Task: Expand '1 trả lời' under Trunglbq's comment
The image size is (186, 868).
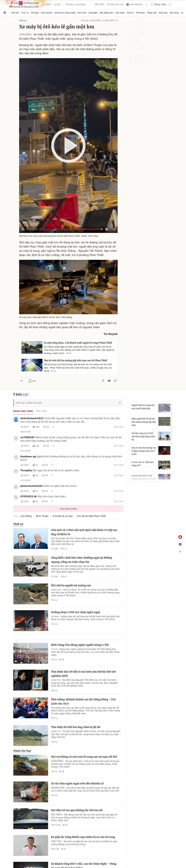Action: point(25,480)
